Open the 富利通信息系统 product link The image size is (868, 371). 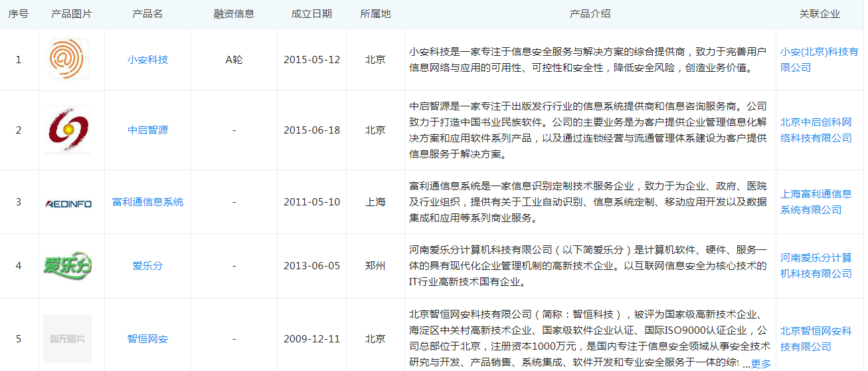(147, 201)
